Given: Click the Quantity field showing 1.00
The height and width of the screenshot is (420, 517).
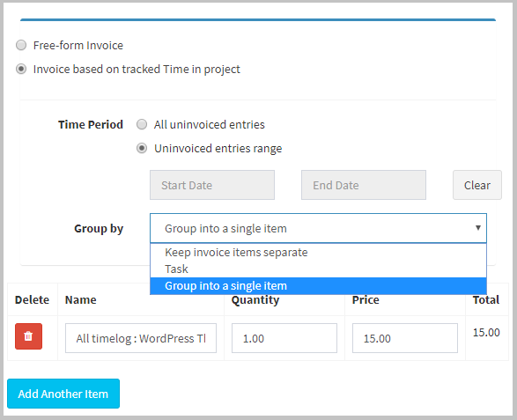Looking at the screenshot, I should (284, 338).
